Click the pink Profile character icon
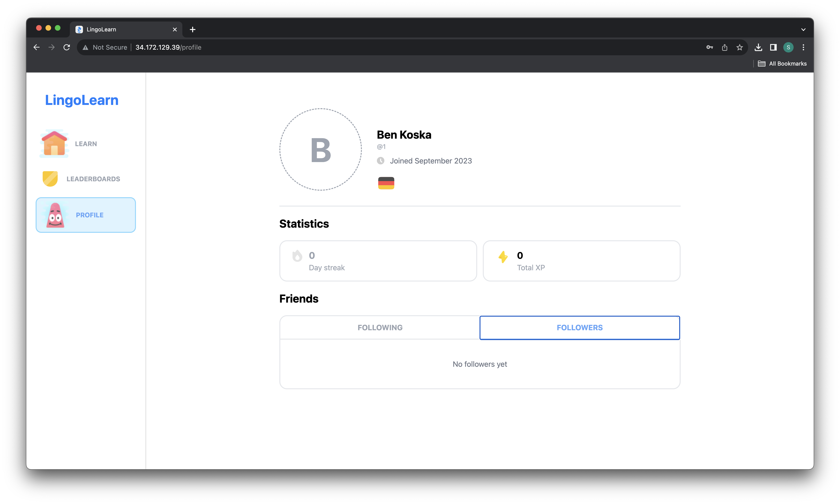Screen dimensions: 840x504 click(55, 215)
